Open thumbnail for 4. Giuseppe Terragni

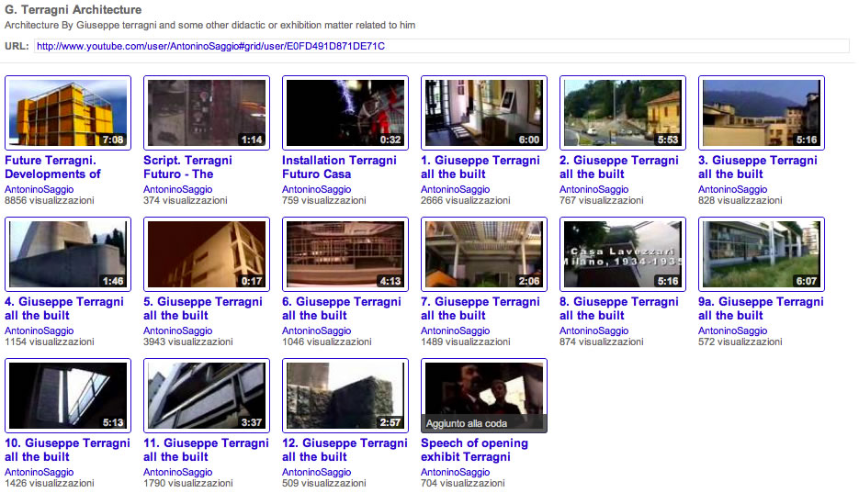click(68, 253)
